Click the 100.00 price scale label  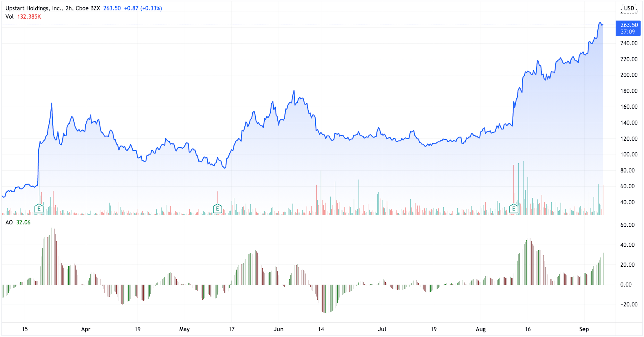pos(629,155)
